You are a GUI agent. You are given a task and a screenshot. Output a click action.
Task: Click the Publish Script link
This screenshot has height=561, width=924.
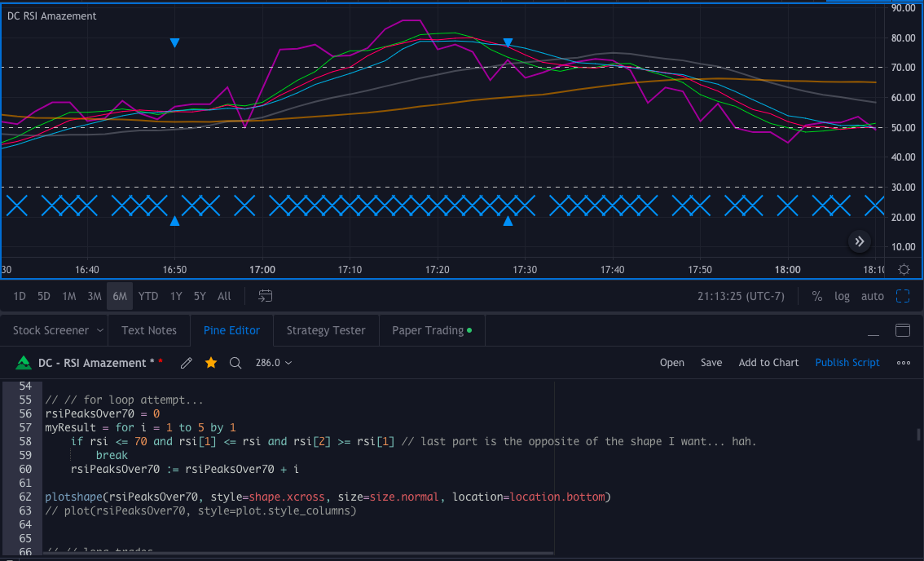pos(847,363)
